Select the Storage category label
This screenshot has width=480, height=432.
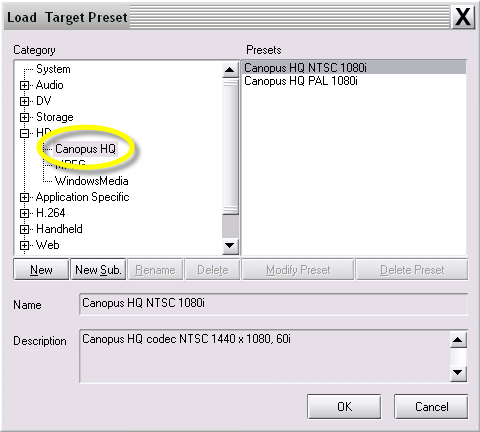(55, 117)
